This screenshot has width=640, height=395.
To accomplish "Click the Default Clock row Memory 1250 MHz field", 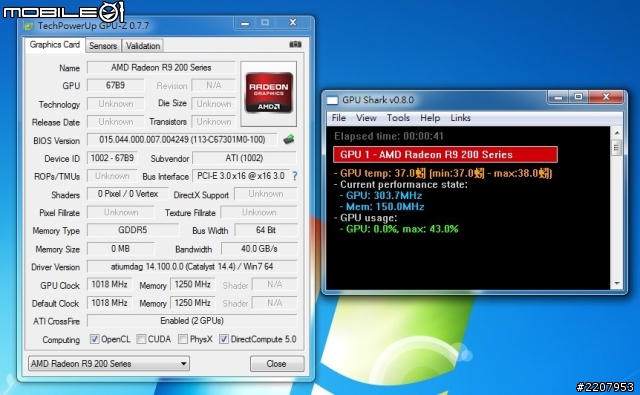I will [x=193, y=303].
